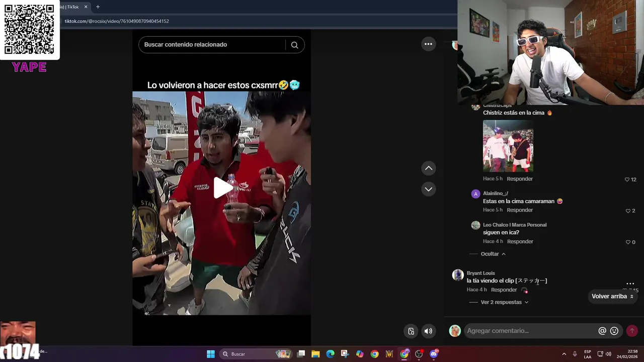Open Copilot from the taskbar
Screen dimensions: 644x362
360,354
